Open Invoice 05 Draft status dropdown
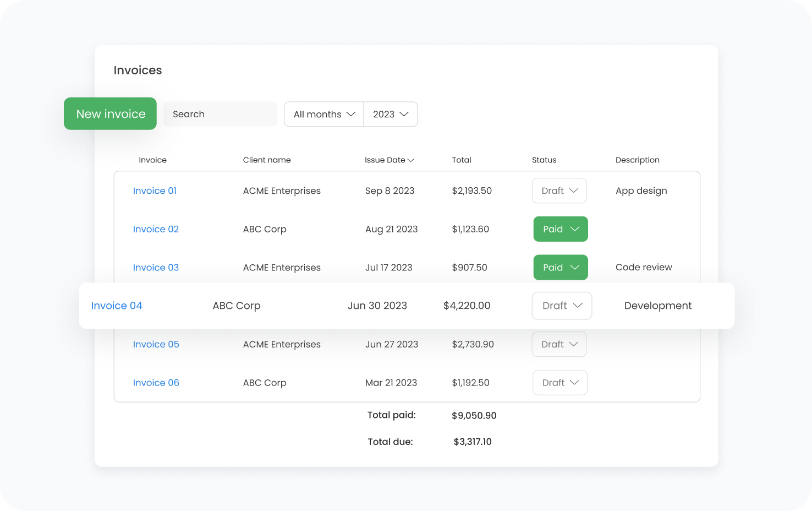This screenshot has height=511, width=812. (x=559, y=344)
